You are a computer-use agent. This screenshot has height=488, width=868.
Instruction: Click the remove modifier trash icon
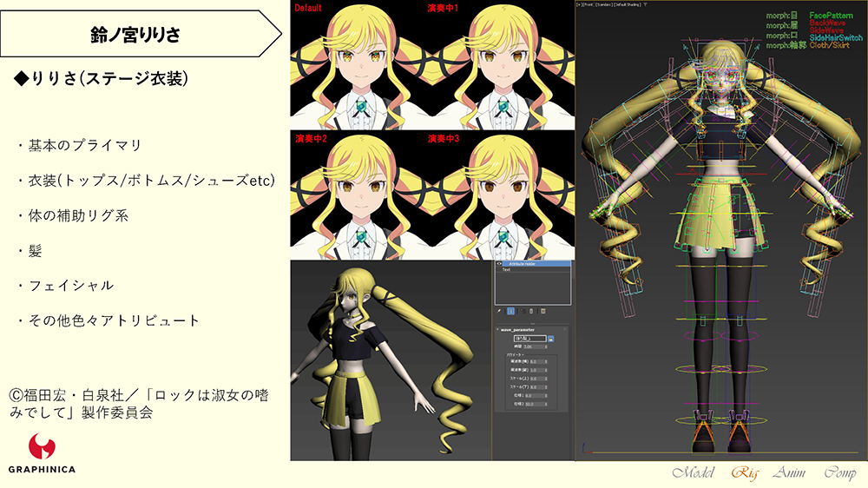[532, 310]
